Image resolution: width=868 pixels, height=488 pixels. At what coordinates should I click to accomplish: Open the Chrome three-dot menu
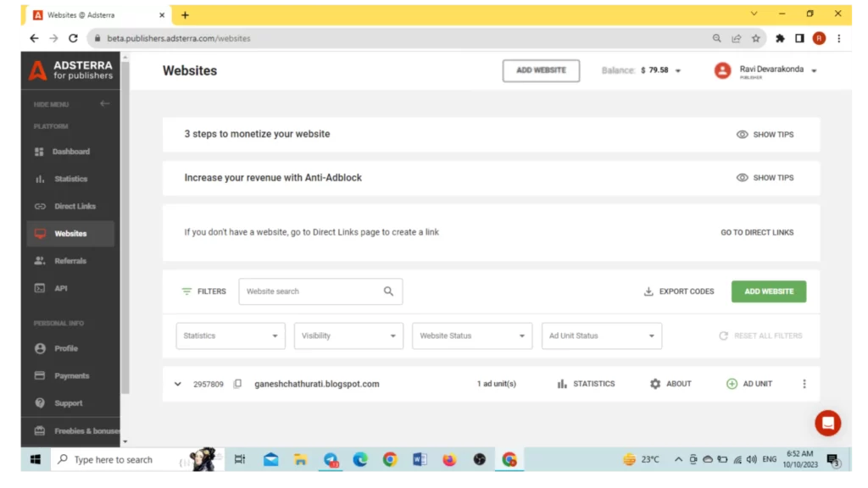pyautogui.click(x=838, y=38)
